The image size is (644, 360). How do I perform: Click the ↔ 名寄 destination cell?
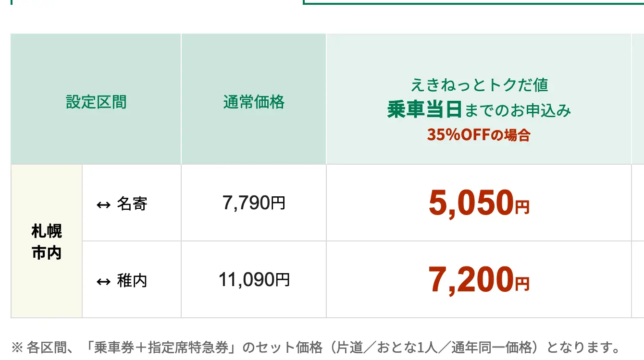132,203
